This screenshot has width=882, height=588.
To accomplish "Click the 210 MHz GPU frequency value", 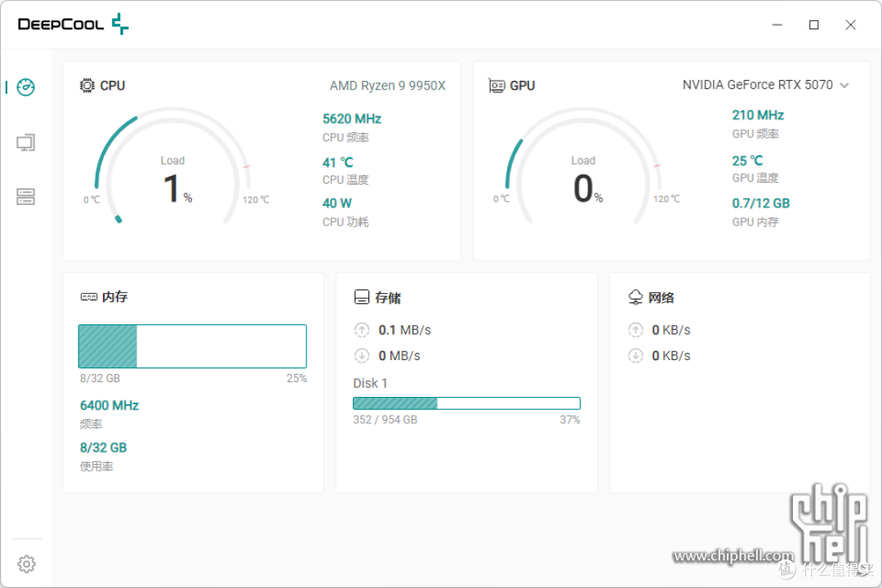I will (758, 115).
